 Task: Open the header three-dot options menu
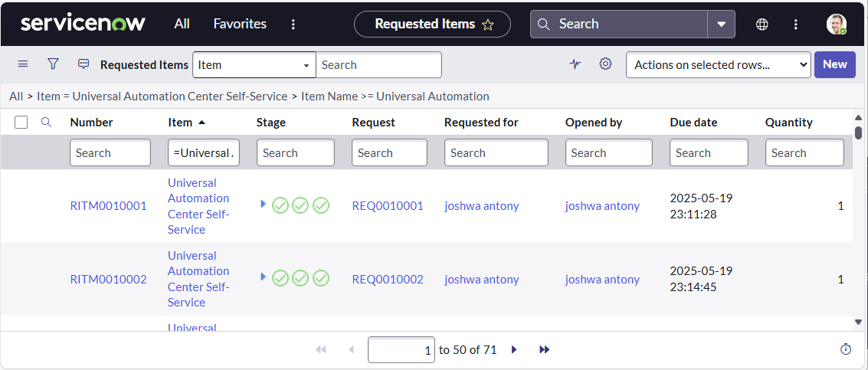(795, 25)
